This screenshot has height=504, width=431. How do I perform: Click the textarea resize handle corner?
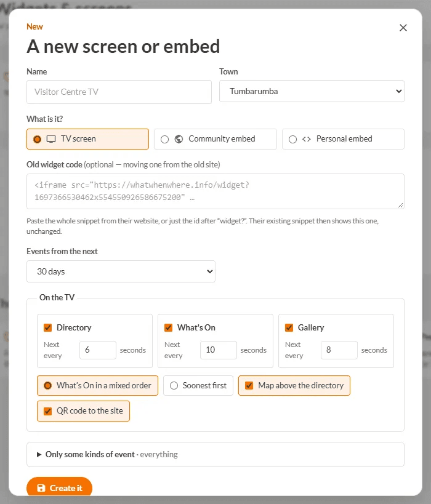click(x=400, y=205)
